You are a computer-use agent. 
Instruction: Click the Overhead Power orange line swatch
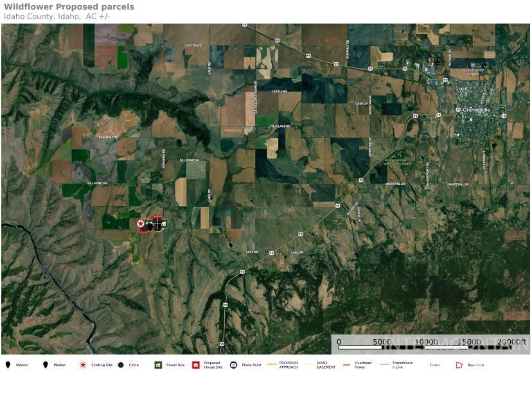[x=347, y=365]
